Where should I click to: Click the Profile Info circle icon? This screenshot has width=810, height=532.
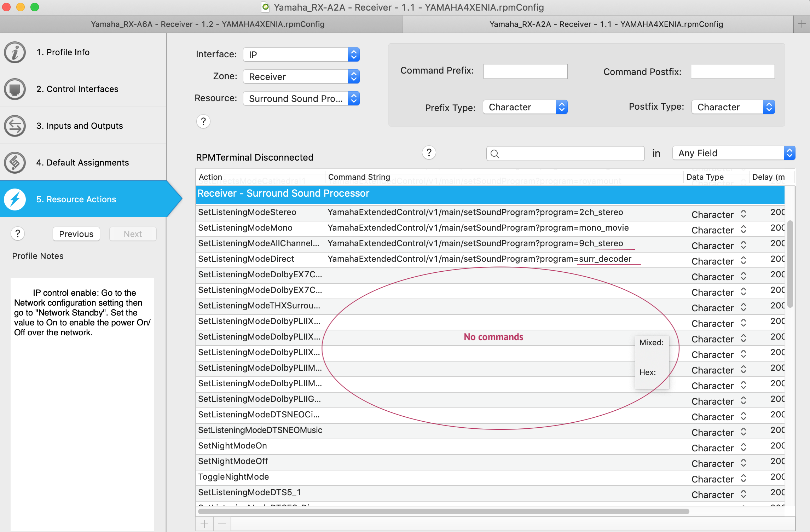[15, 52]
